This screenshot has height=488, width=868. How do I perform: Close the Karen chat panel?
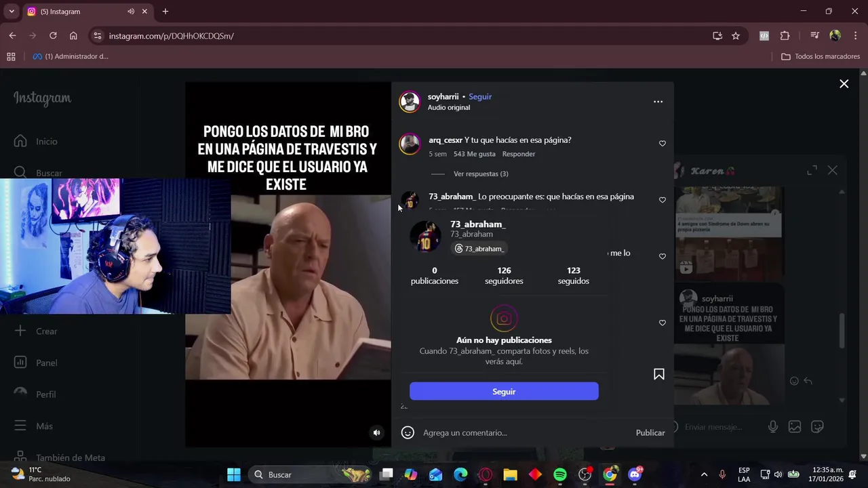pyautogui.click(x=832, y=171)
